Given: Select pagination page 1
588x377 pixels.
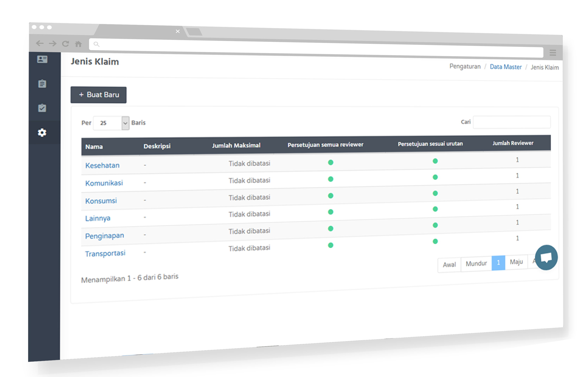Looking at the screenshot, I should click(x=498, y=263).
